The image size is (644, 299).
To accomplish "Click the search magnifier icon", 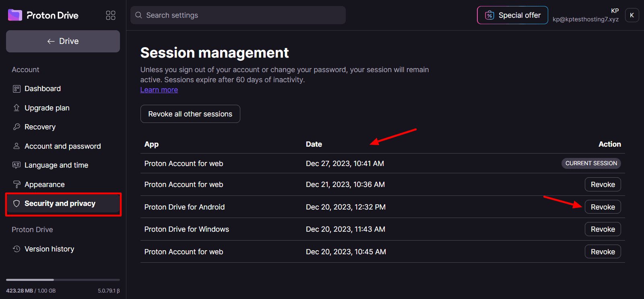I will point(138,15).
